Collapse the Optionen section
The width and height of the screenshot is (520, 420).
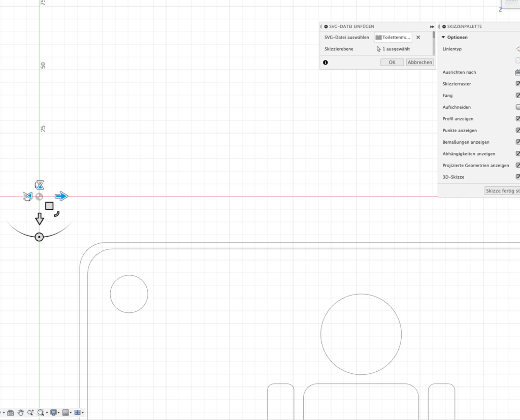[x=443, y=38]
